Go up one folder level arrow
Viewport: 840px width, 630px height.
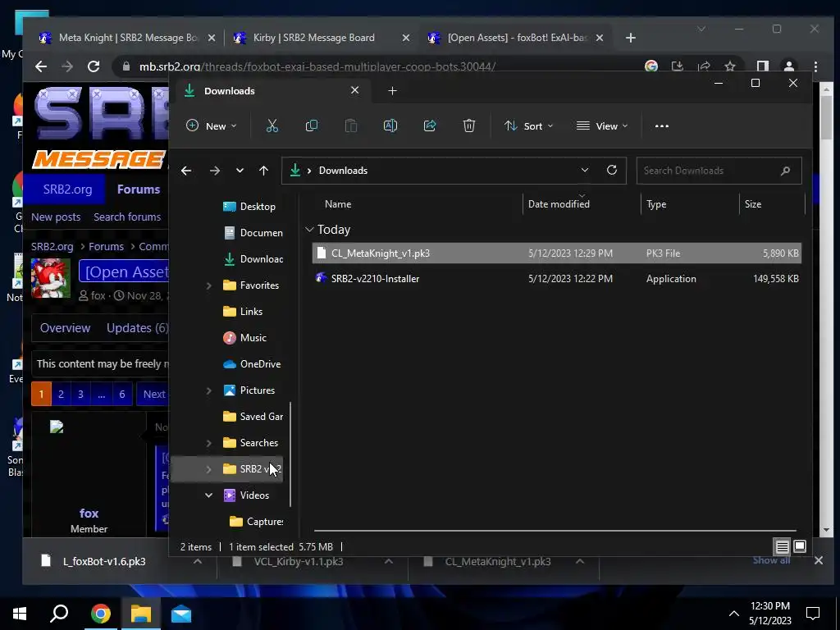pyautogui.click(x=263, y=171)
